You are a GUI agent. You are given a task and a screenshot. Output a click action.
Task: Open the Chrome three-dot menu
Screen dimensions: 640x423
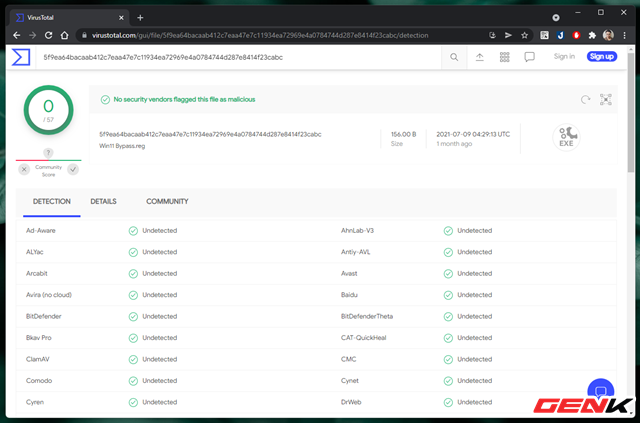click(x=624, y=36)
